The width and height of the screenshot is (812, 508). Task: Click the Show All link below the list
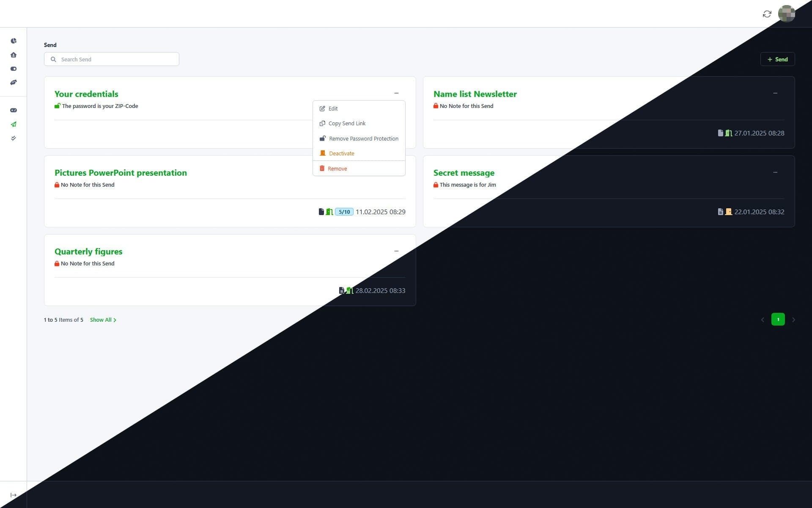[101, 320]
